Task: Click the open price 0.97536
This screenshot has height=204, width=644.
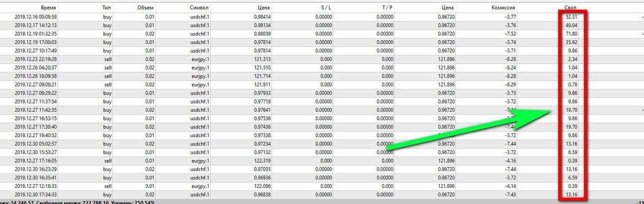Action: tap(263, 119)
